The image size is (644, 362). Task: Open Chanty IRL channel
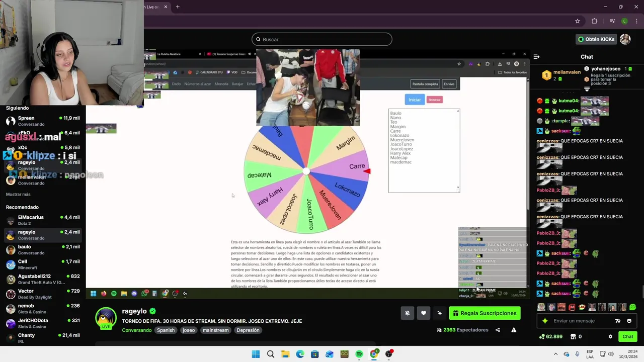click(43, 338)
